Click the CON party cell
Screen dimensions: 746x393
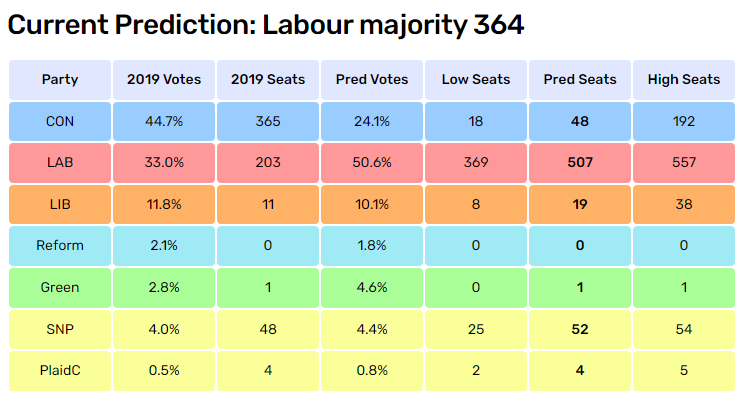click(x=60, y=121)
